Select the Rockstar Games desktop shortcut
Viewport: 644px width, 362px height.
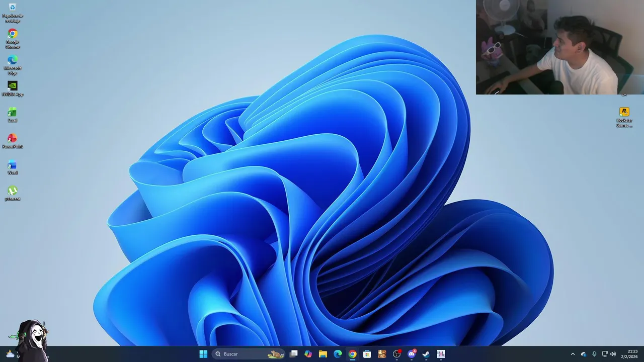(624, 118)
